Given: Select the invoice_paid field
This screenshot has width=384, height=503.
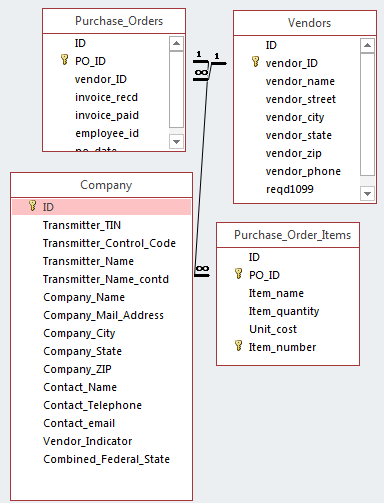Looking at the screenshot, I should pyautogui.click(x=107, y=115).
